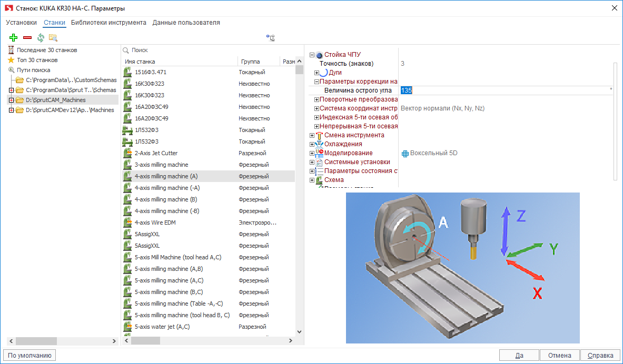Select 4-axis milling machine (-B) row
623x364 pixels.
pyautogui.click(x=209, y=211)
